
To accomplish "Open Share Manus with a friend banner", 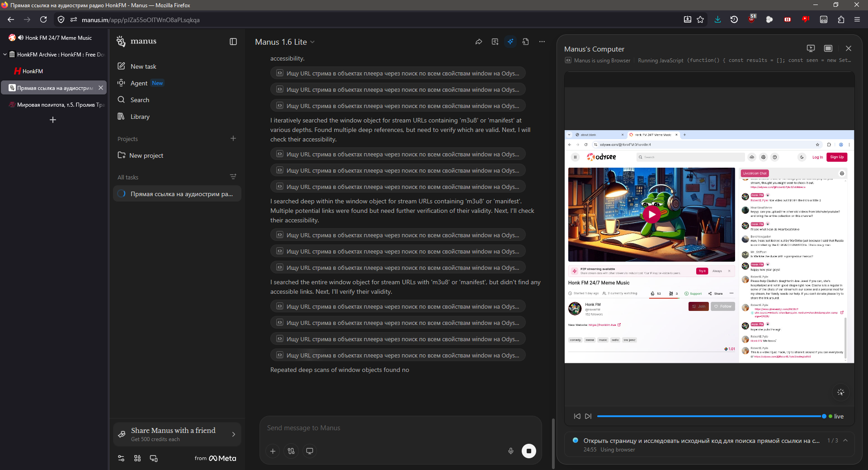I will click(177, 434).
